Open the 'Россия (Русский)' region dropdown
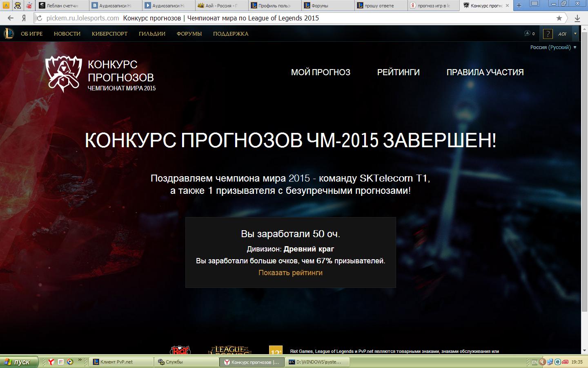Screen dimensions: 588x368 [553, 47]
